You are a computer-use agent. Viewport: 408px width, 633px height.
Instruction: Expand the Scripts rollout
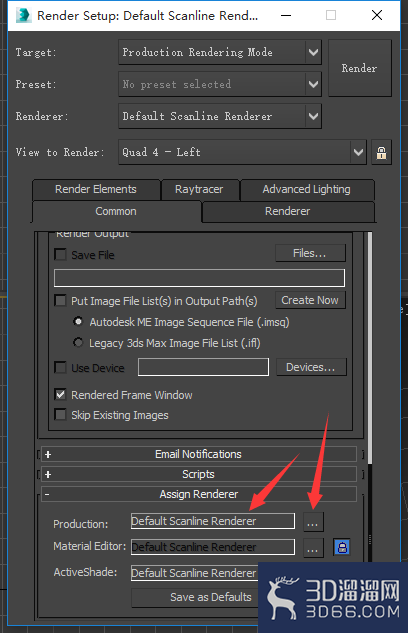pos(199,474)
